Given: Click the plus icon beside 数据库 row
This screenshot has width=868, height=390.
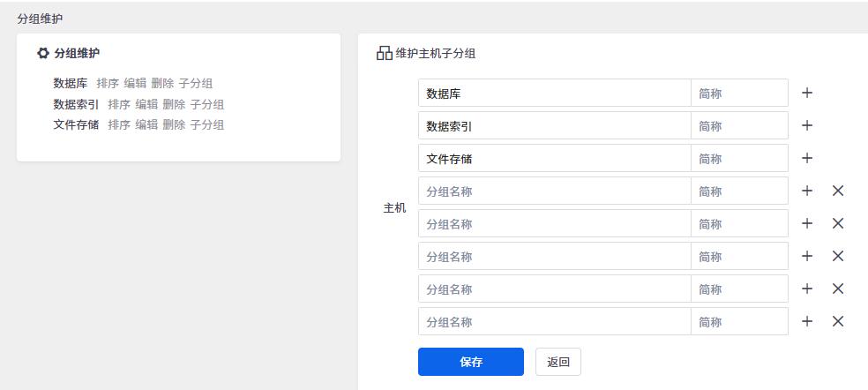Looking at the screenshot, I should coord(806,93).
